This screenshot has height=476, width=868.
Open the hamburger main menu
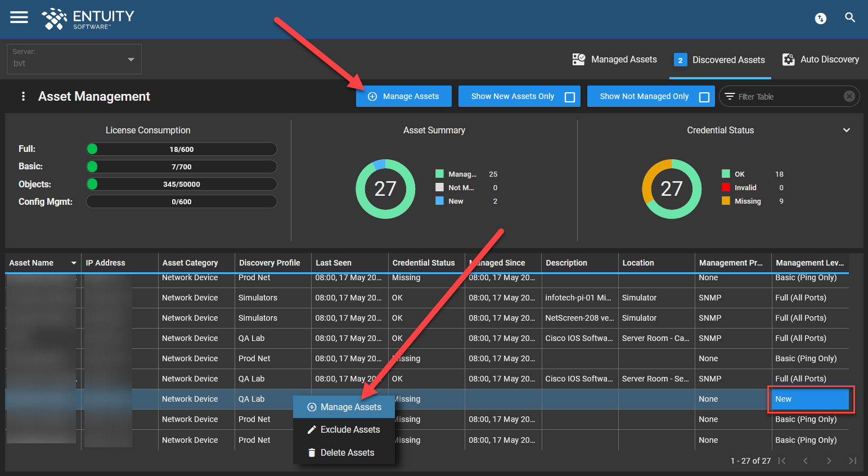[x=19, y=17]
